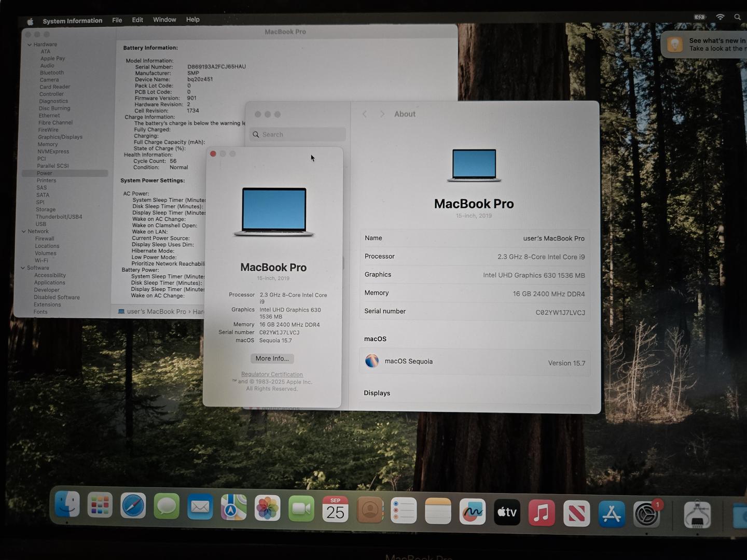Open Freeform app in Dock
The height and width of the screenshot is (560, 747).
tap(473, 512)
